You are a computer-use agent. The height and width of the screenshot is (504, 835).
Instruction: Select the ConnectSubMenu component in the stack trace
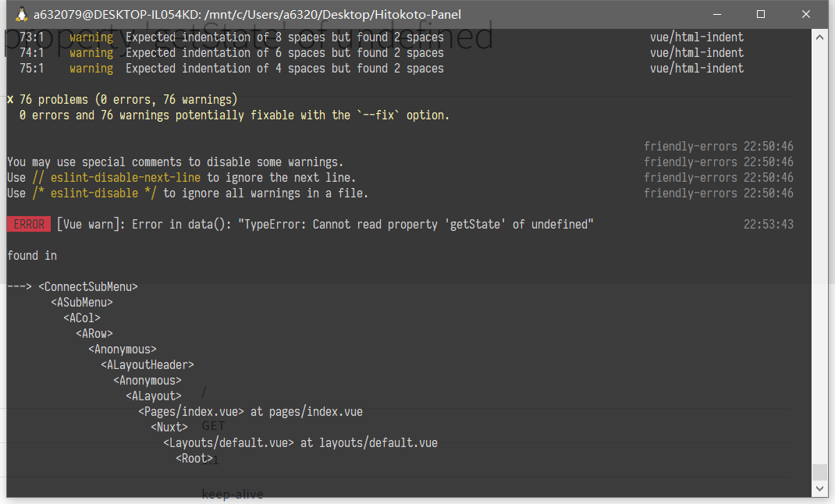(x=87, y=286)
